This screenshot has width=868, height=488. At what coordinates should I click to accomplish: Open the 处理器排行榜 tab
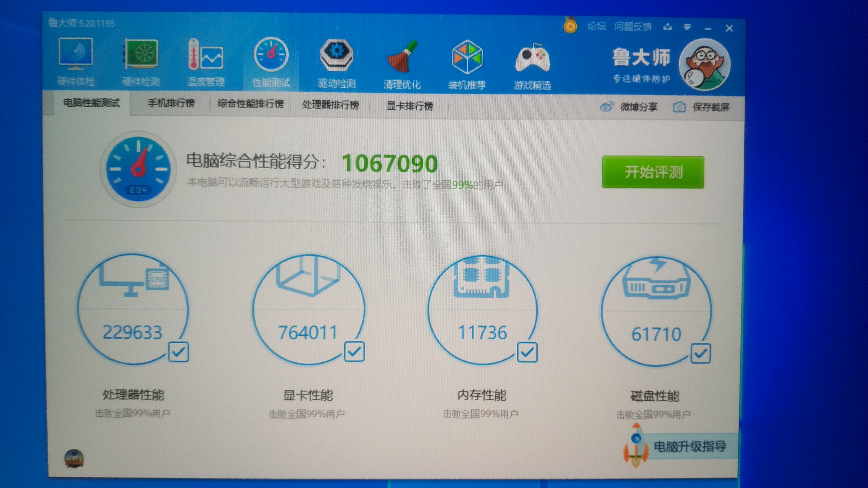(x=330, y=105)
